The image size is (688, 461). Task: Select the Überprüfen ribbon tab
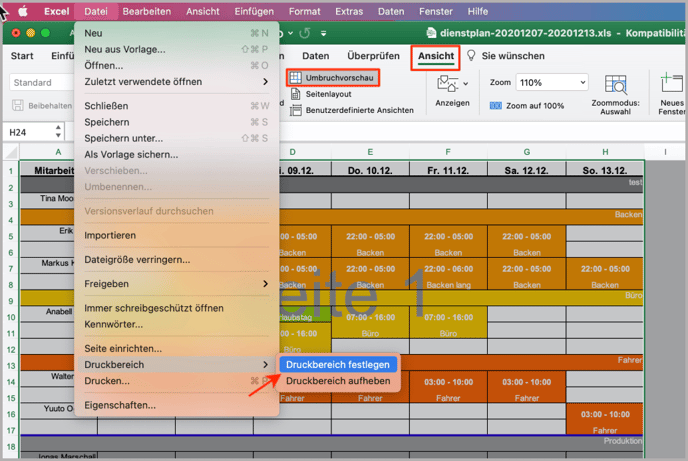tap(373, 56)
